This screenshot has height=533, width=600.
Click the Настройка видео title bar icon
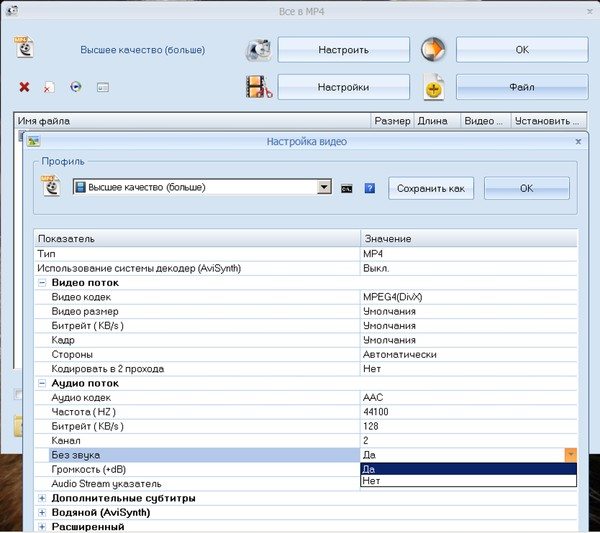click(x=33, y=141)
